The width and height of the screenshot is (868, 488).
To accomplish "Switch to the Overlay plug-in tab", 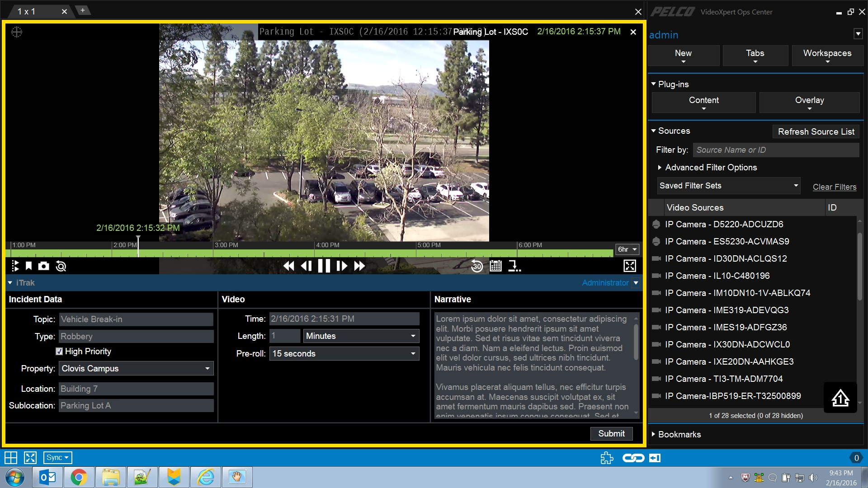I will pos(810,100).
